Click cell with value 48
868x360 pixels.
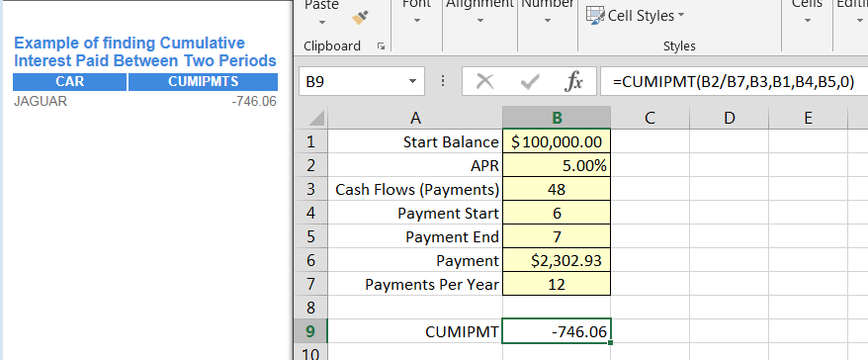[x=557, y=190]
